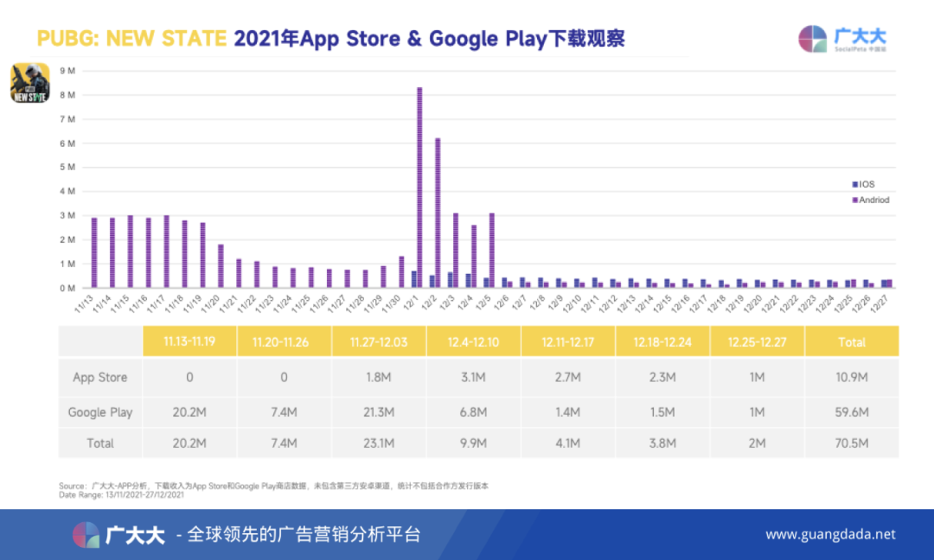Screen dimensions: 934x560
Task: Select the 11.13-11.19 column header
Action: (189, 341)
